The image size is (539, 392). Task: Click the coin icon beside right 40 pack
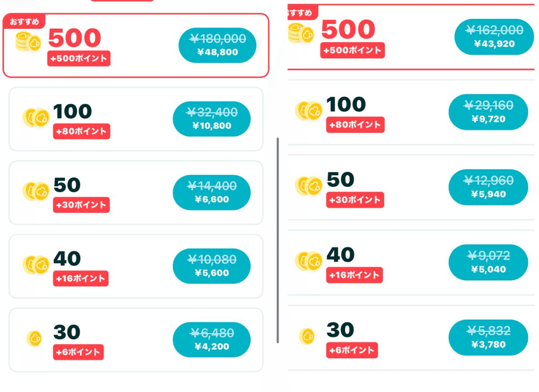[309, 261]
